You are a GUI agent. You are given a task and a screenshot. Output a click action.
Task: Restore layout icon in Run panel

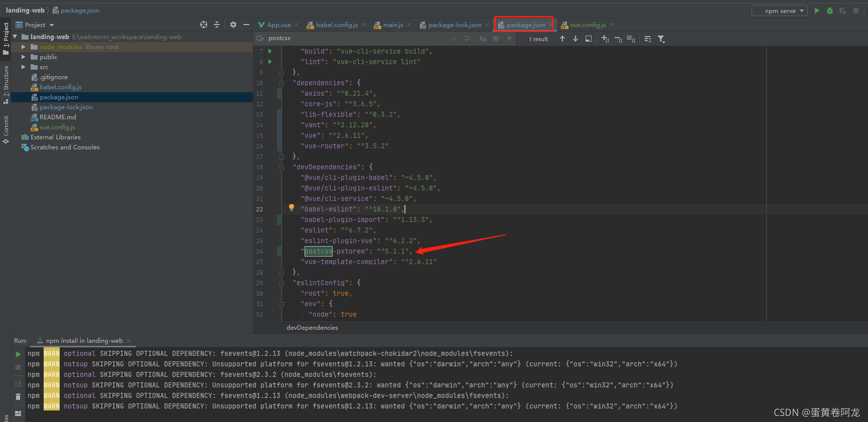coord(18,413)
